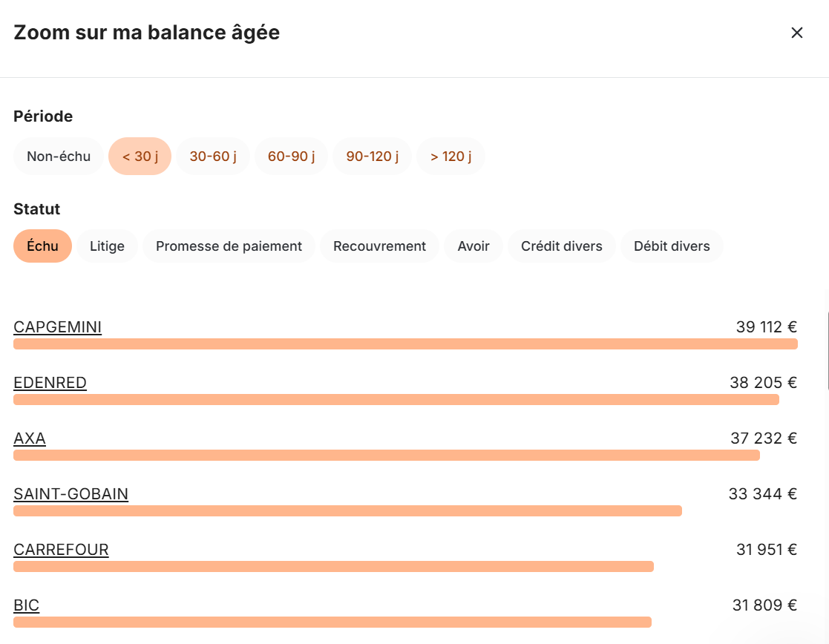Image resolution: width=829 pixels, height=644 pixels.
Task: Close the balance âgée modal
Action: [x=796, y=33]
